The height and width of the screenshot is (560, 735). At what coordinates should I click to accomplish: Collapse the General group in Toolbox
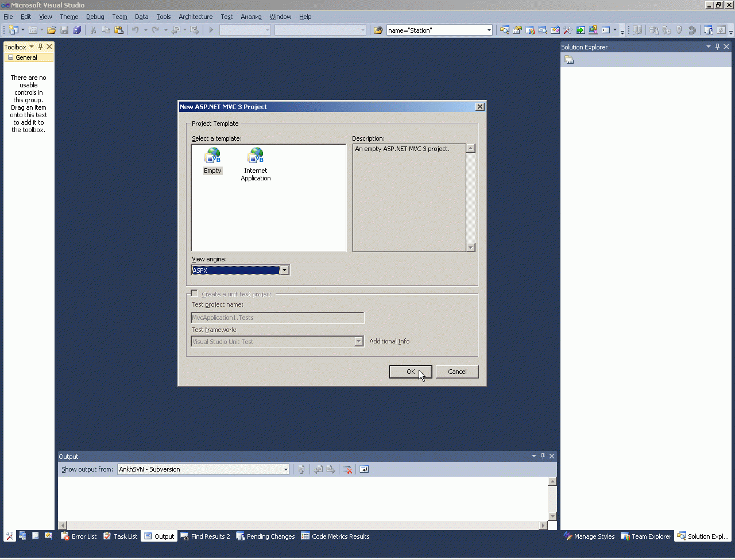click(x=10, y=57)
